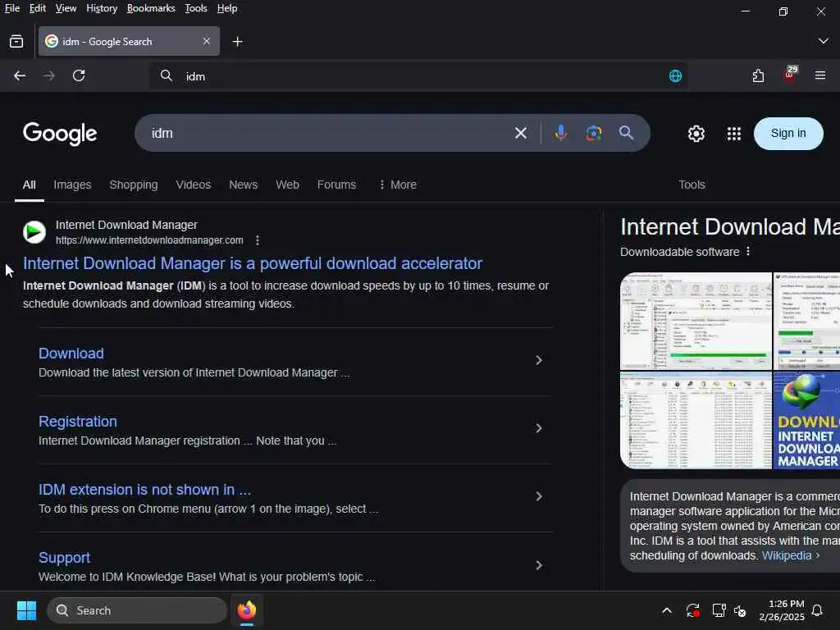Select the All results tab
840x630 pixels.
pos(29,185)
